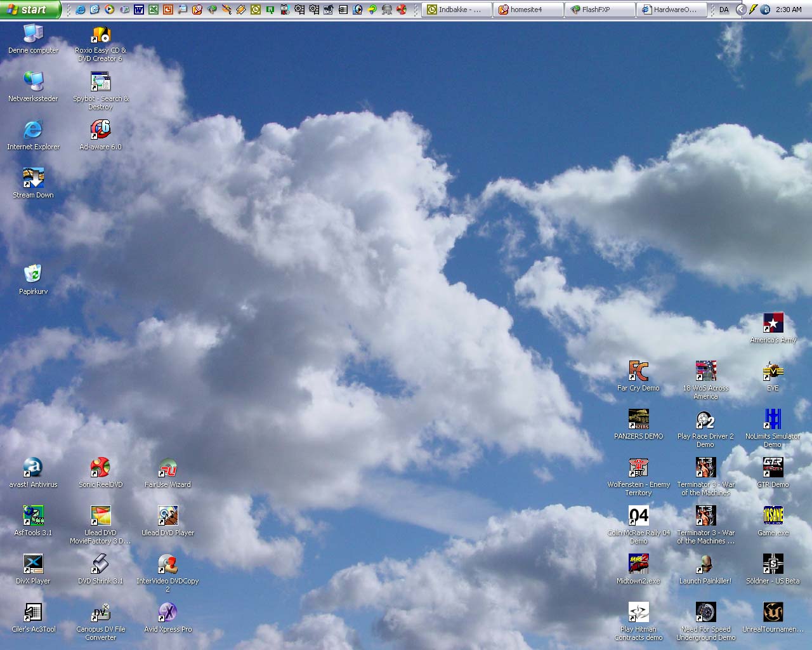
Task: Select the AsfTools 3.1 icon
Action: 33,522
